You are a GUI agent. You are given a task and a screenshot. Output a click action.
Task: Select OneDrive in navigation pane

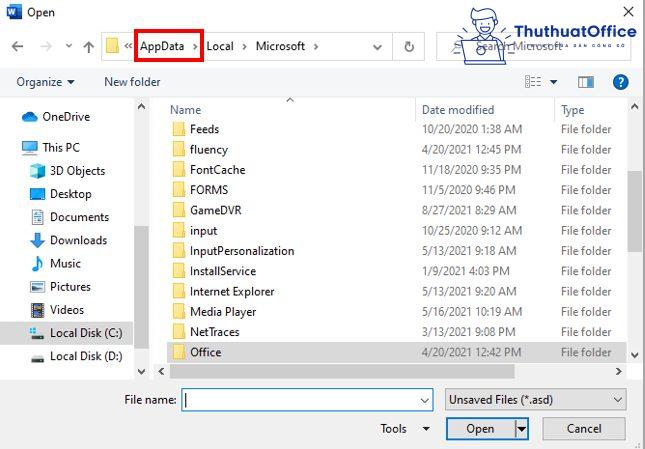click(56, 117)
